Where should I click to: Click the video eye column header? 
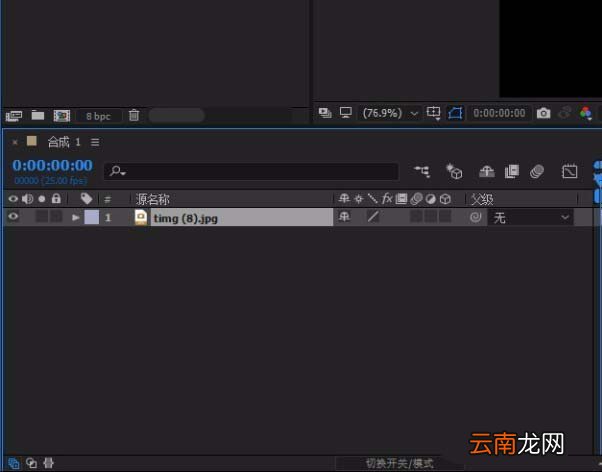pos(13,199)
